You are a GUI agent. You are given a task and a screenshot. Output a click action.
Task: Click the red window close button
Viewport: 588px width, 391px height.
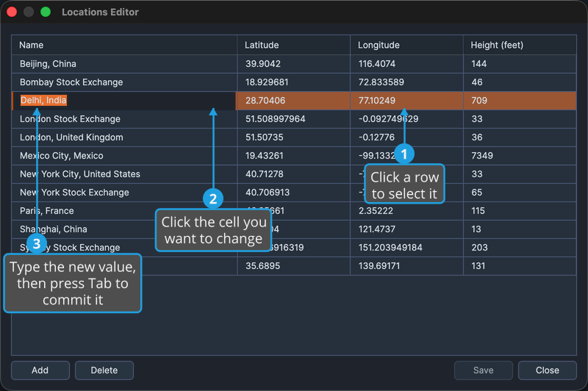pos(12,12)
